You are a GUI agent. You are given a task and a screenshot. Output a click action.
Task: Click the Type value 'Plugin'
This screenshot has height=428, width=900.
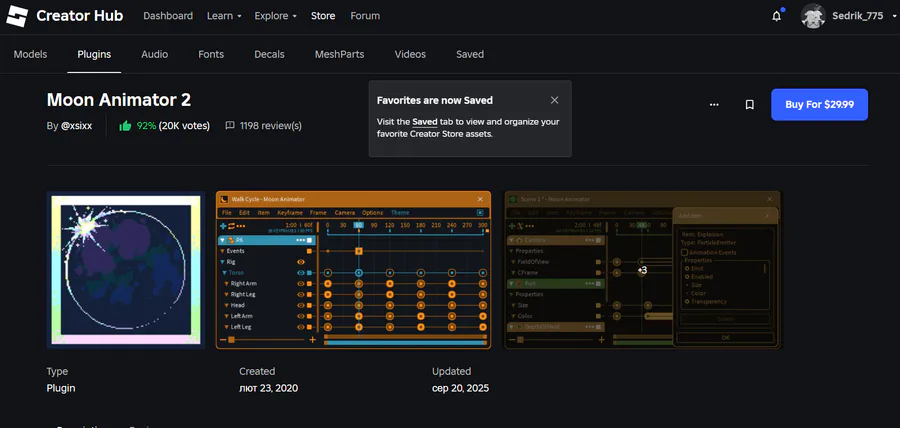[x=61, y=388]
